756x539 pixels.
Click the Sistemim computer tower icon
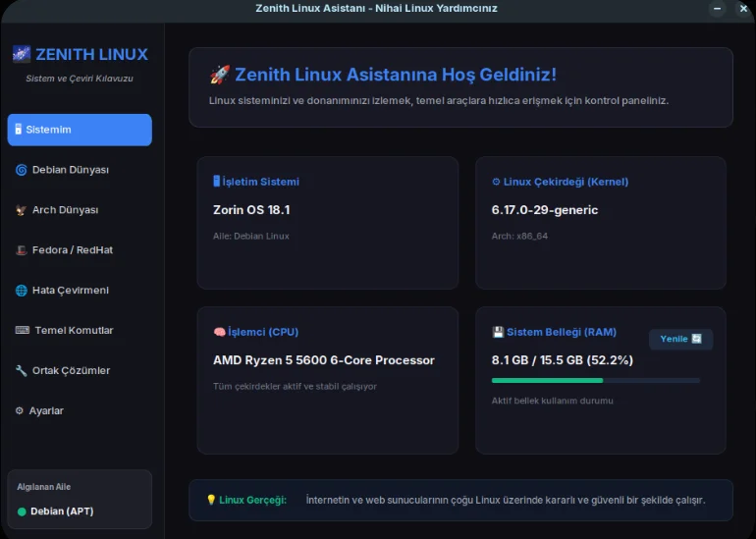[x=19, y=130]
